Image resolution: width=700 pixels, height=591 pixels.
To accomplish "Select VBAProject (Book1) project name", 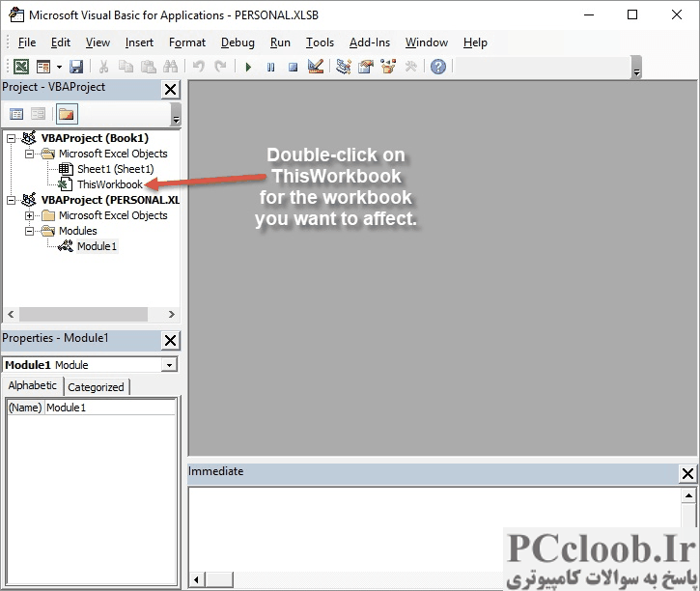I will 95,138.
